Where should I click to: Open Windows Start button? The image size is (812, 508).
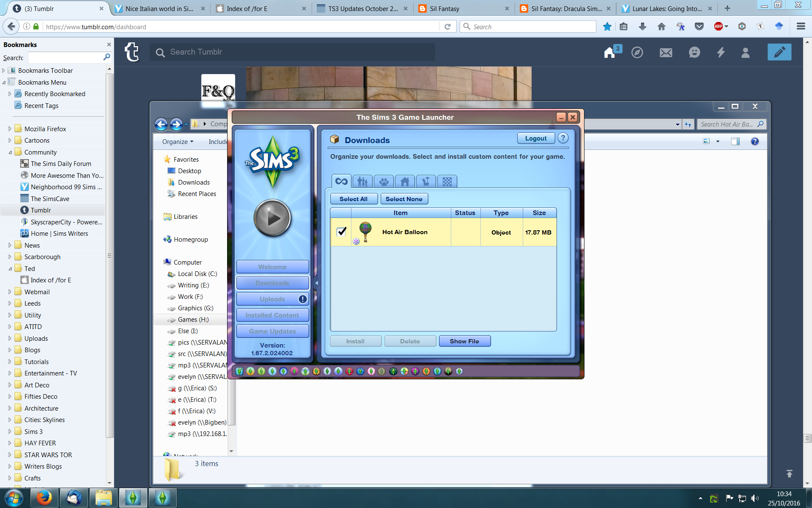click(14, 498)
